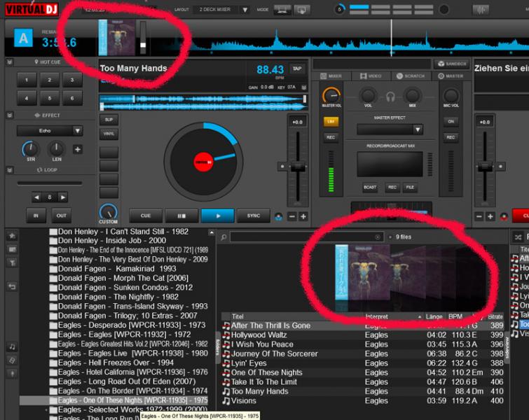Click the music note sidebar icon

click(x=12, y=347)
